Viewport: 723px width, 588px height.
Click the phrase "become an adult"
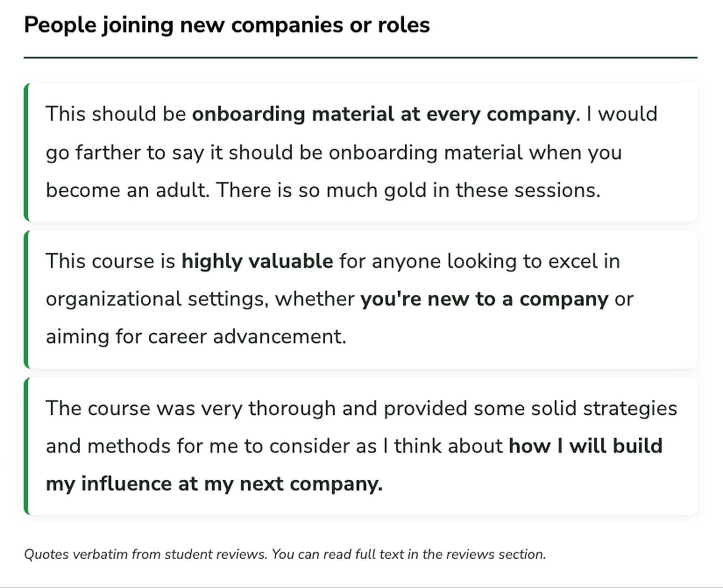click(127, 191)
